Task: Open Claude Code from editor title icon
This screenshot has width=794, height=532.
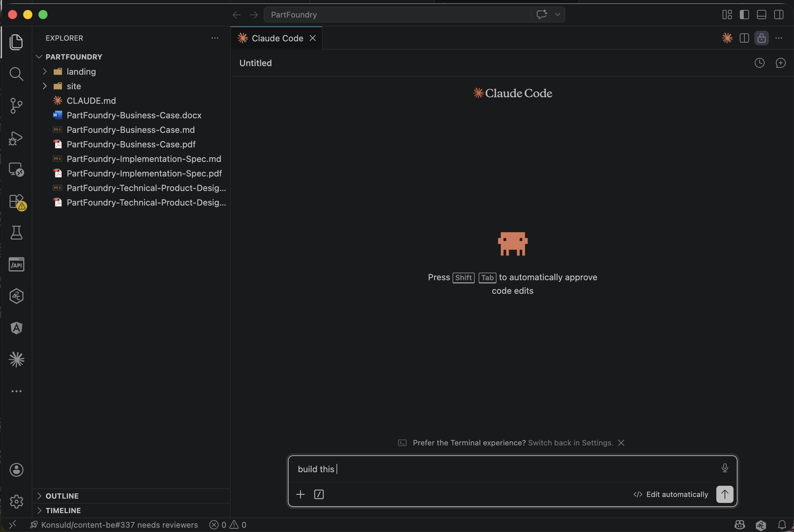Action: [727, 38]
